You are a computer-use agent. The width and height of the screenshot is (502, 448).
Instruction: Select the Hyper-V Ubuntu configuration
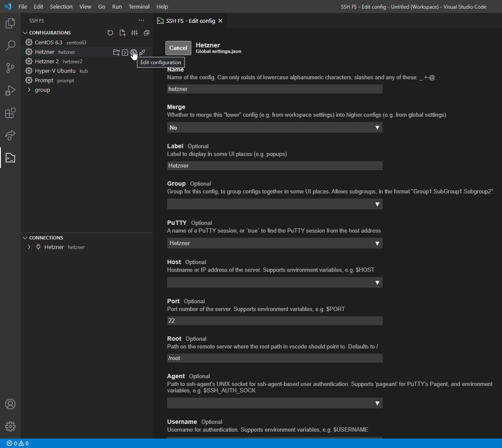coord(87,71)
